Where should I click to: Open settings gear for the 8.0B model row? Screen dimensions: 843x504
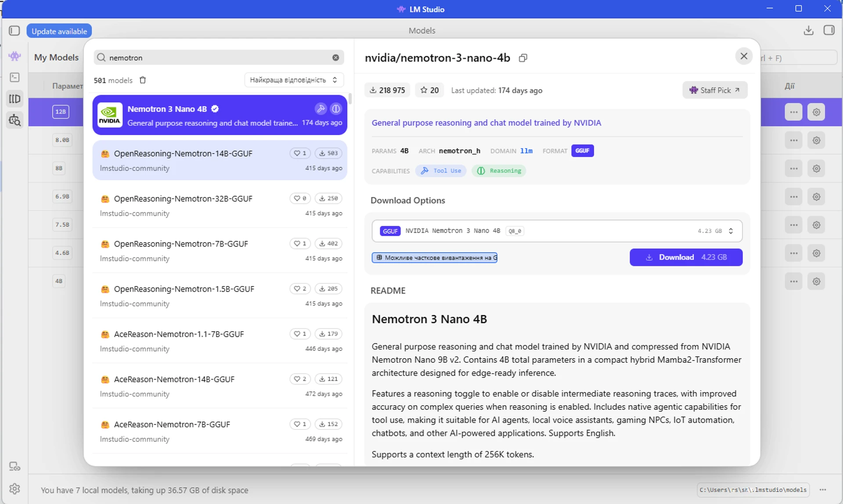pos(816,140)
